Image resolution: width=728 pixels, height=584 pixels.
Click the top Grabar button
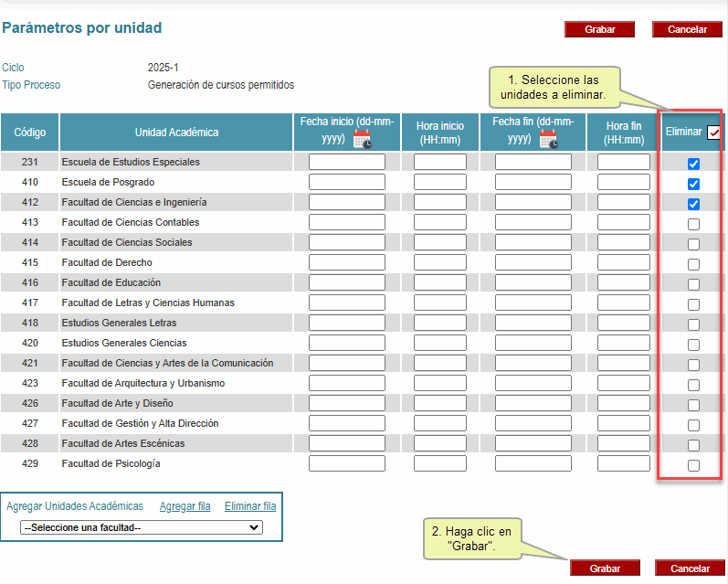(599, 29)
